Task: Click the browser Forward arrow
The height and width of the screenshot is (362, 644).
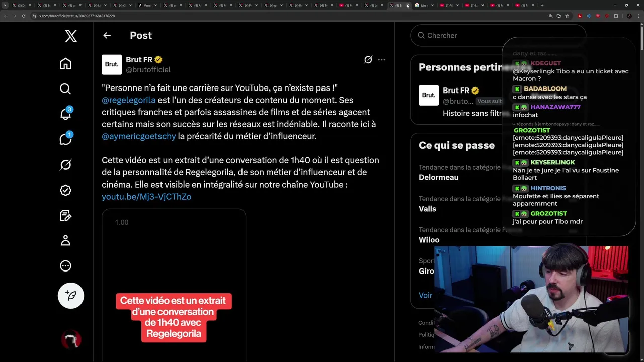Action: pos(15,16)
